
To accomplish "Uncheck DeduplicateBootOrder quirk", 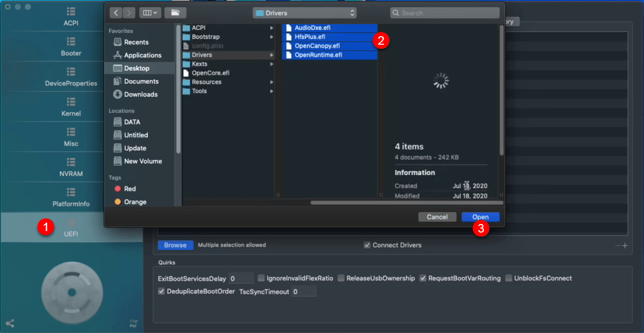I will click(161, 291).
